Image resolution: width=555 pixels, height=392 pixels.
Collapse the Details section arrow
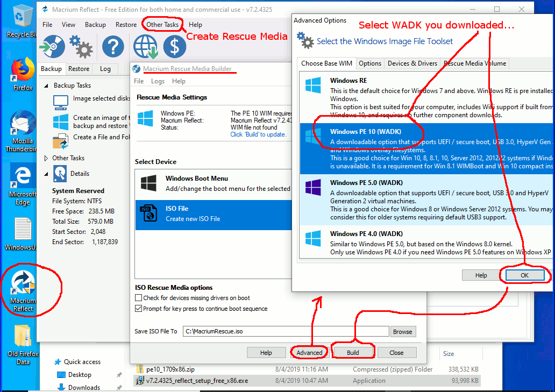click(x=46, y=174)
